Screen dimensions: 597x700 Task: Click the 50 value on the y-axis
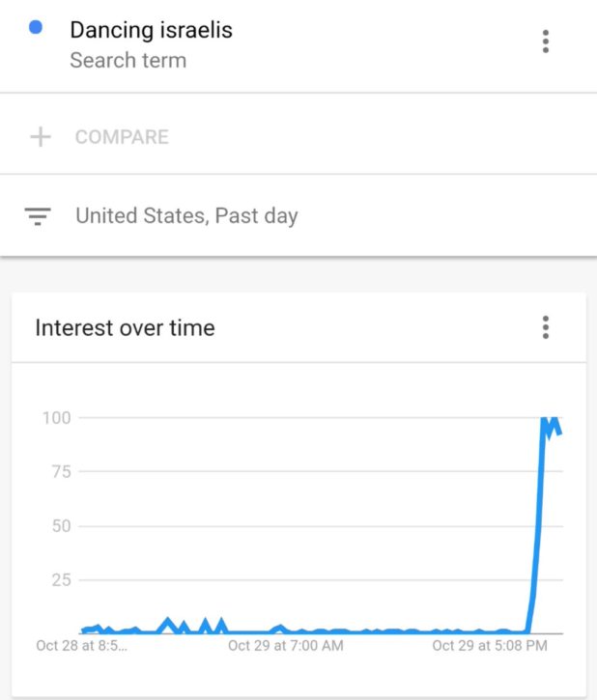coord(60,526)
